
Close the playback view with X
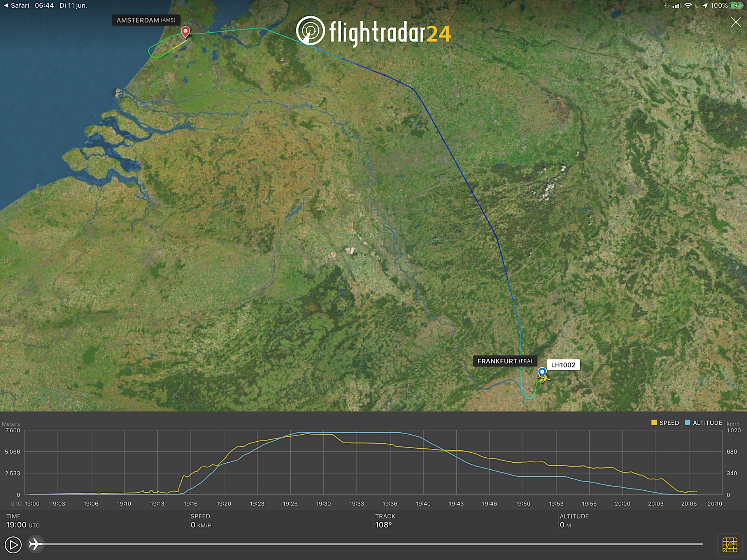735,22
